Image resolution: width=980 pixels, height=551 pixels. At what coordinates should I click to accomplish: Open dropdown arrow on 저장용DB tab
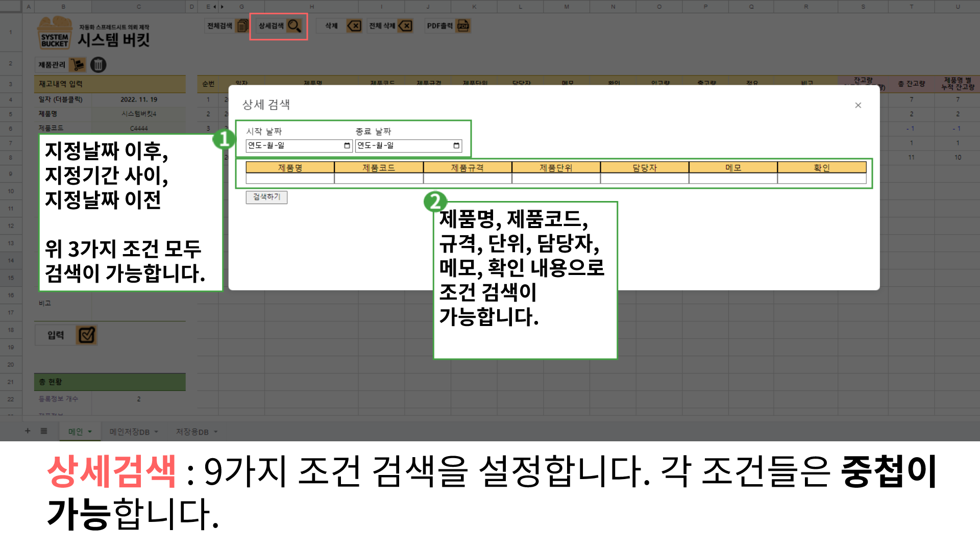[216, 432]
